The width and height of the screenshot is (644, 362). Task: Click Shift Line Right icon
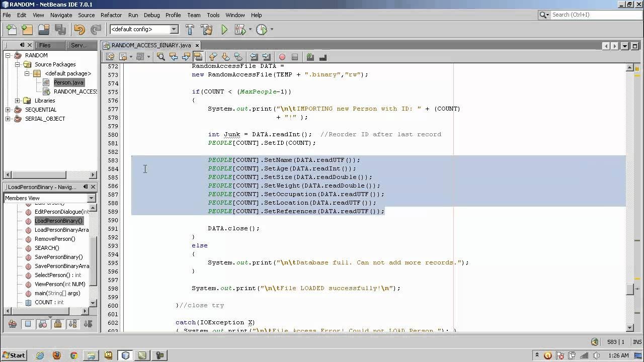[x=267, y=57]
